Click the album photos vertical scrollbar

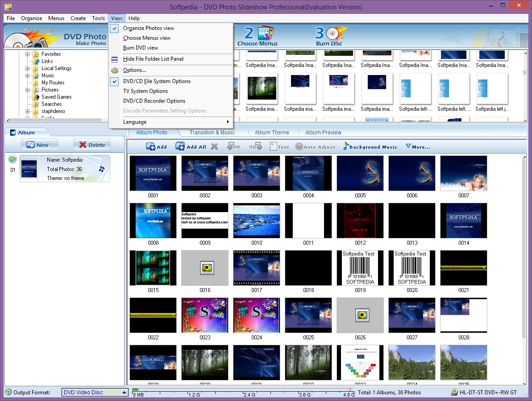(x=525, y=270)
